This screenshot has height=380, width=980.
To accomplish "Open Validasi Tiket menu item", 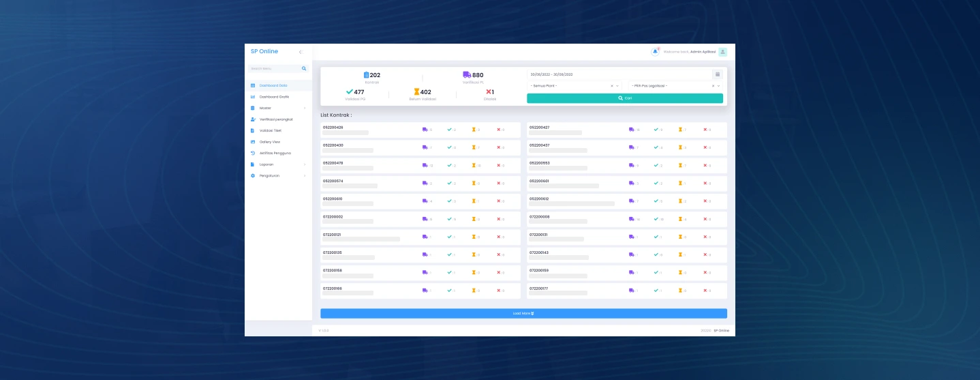I will click(x=278, y=130).
